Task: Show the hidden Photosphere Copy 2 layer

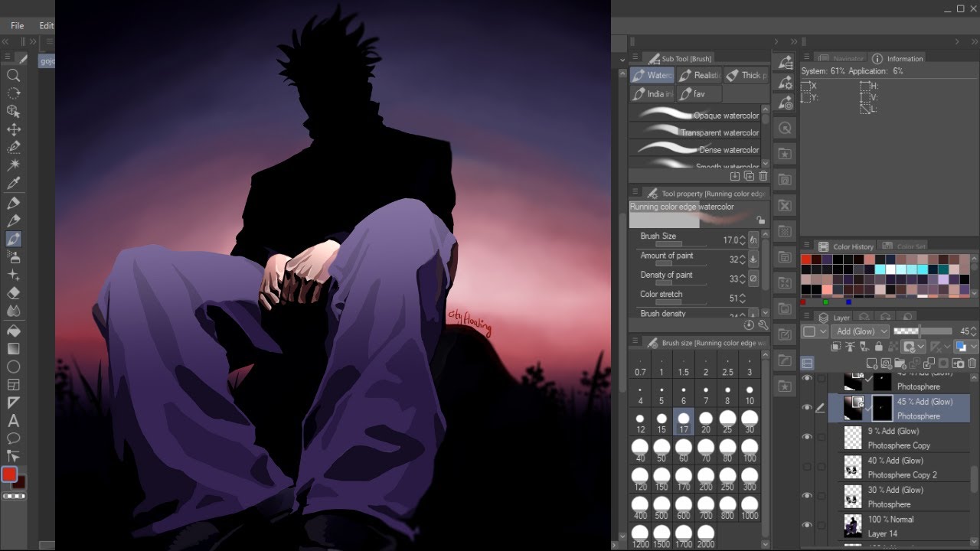Action: (807, 467)
